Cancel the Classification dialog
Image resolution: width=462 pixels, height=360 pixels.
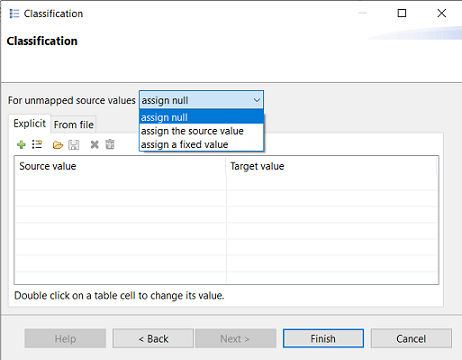click(411, 339)
